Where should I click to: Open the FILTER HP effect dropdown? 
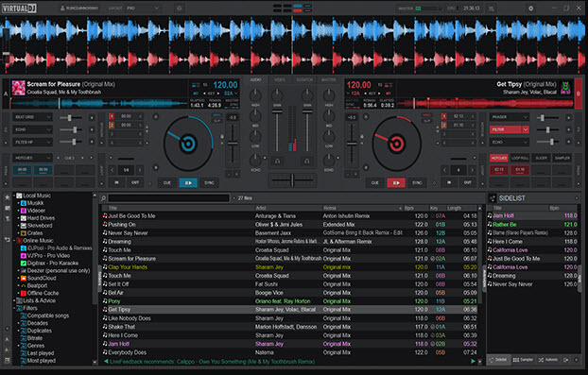(x=33, y=142)
